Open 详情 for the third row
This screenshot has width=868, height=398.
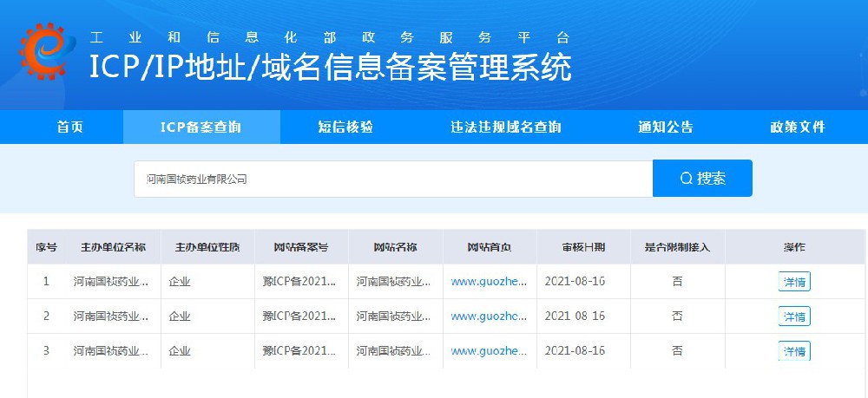[x=794, y=351]
